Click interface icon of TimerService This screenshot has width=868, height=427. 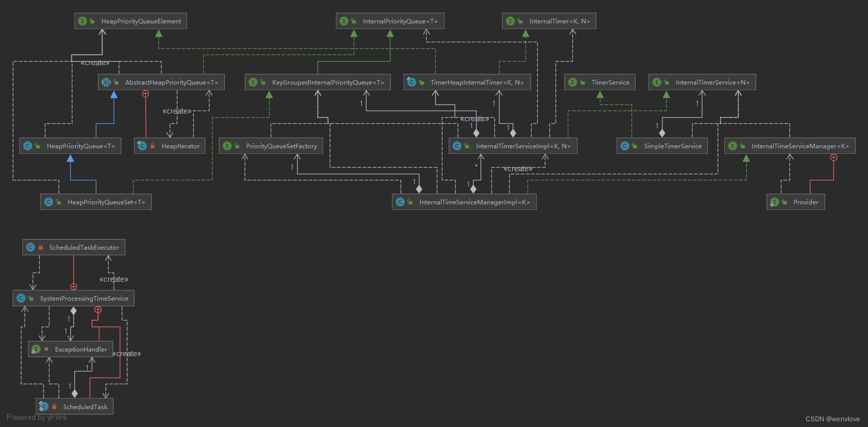tap(572, 82)
